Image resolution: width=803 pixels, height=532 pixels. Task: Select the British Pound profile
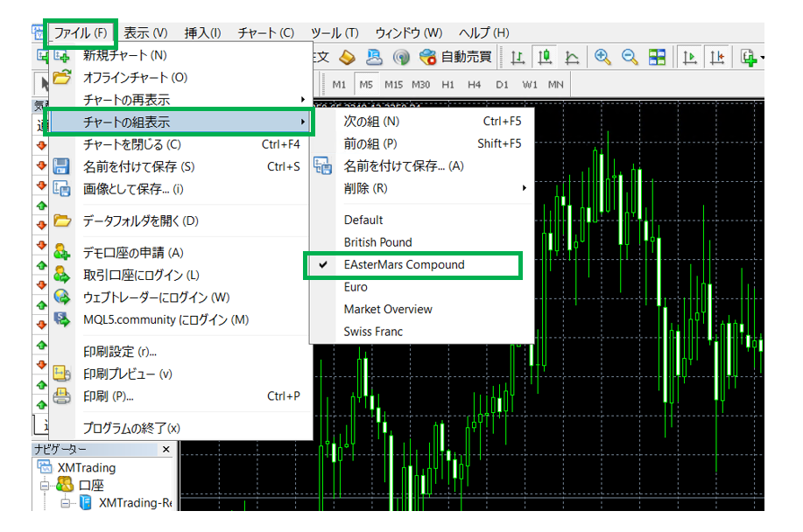(x=377, y=242)
